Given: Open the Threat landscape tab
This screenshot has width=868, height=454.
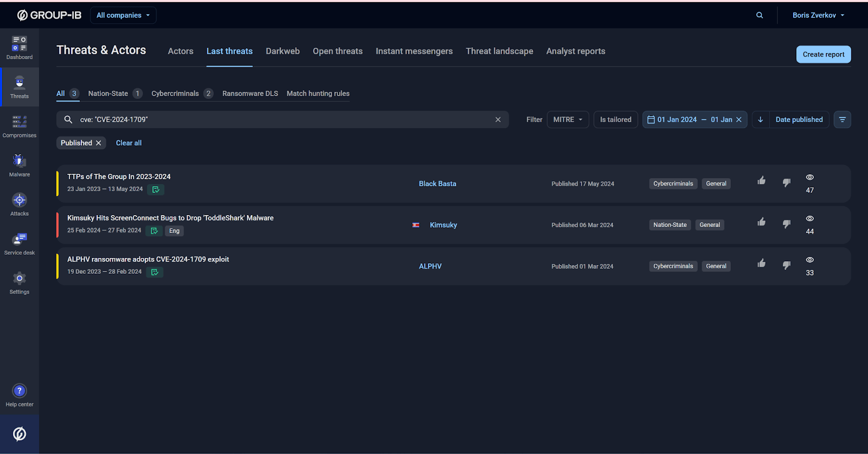Looking at the screenshot, I should 499,51.
